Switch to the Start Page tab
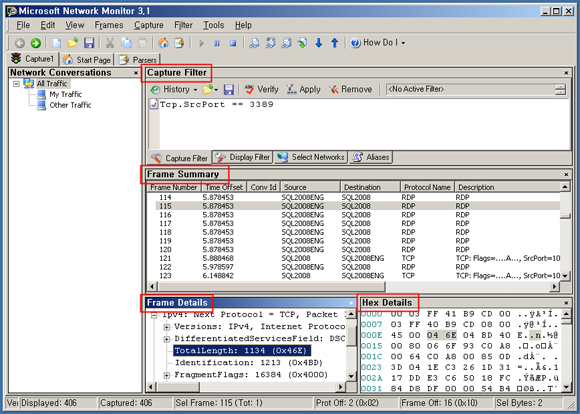This screenshot has width=580, height=414. (87, 60)
